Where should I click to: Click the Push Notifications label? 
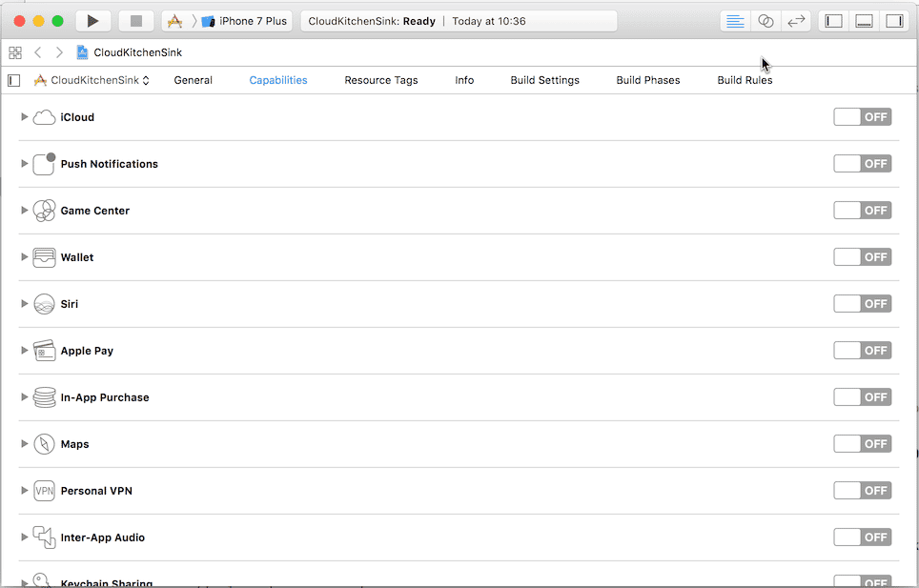(x=109, y=164)
